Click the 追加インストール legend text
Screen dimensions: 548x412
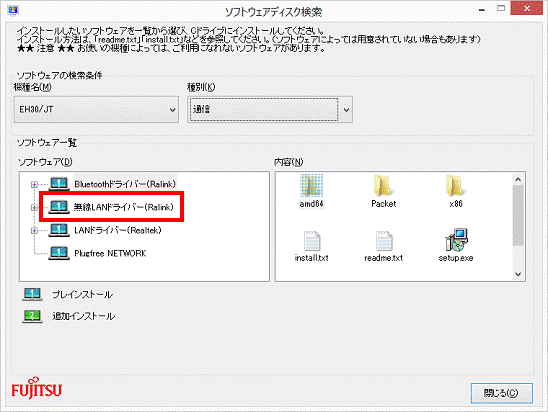[84, 316]
